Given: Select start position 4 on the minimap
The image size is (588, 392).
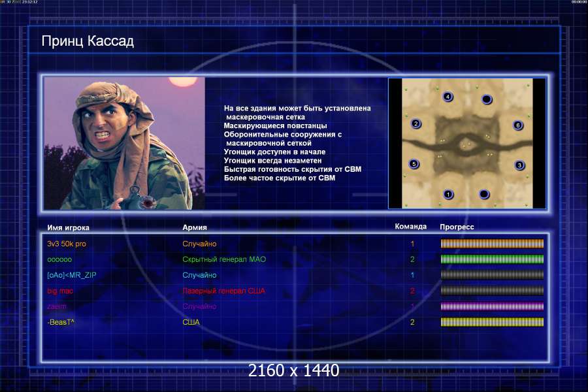Looking at the screenshot, I should pos(448,97).
